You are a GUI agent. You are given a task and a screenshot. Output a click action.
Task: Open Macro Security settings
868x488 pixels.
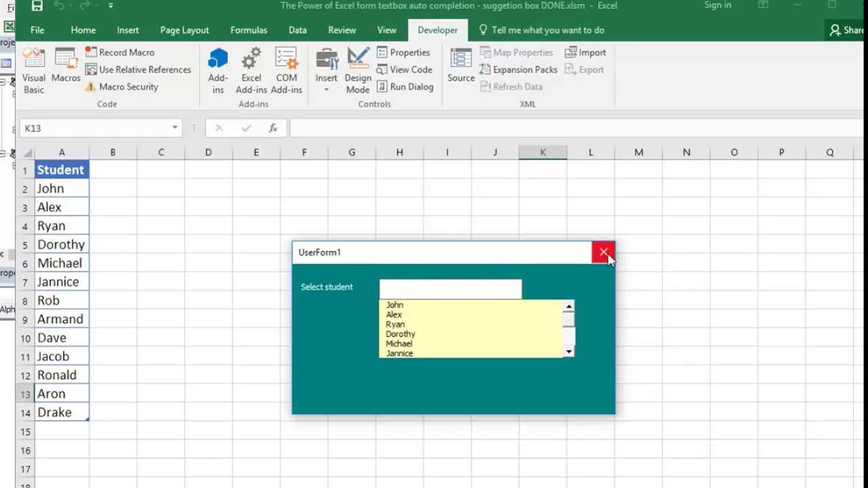pyautogui.click(x=122, y=87)
